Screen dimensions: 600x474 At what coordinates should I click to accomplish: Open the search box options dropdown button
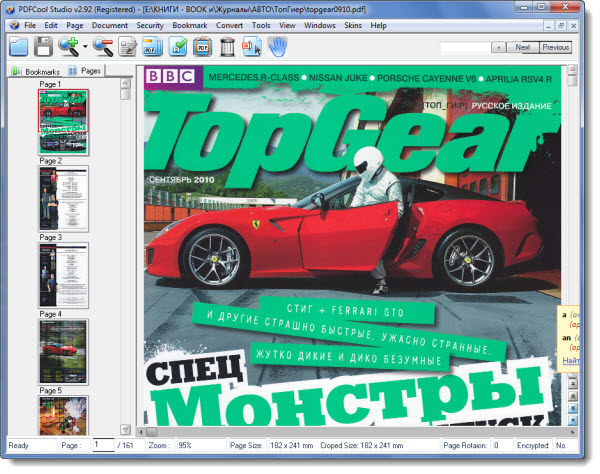click(500, 47)
